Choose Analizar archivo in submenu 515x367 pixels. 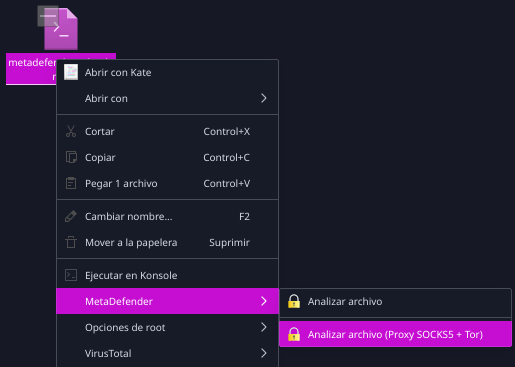coord(395,301)
